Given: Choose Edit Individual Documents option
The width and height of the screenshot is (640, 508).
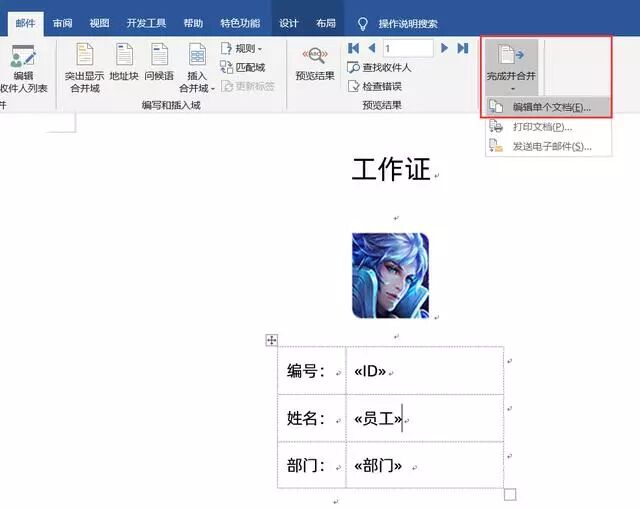Looking at the screenshot, I should (x=548, y=107).
